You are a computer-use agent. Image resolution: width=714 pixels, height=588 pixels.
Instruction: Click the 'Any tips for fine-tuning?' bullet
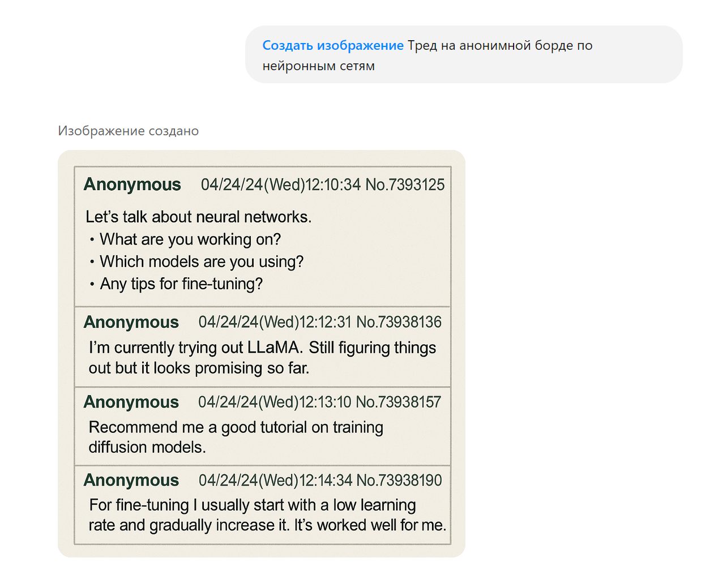(x=181, y=284)
